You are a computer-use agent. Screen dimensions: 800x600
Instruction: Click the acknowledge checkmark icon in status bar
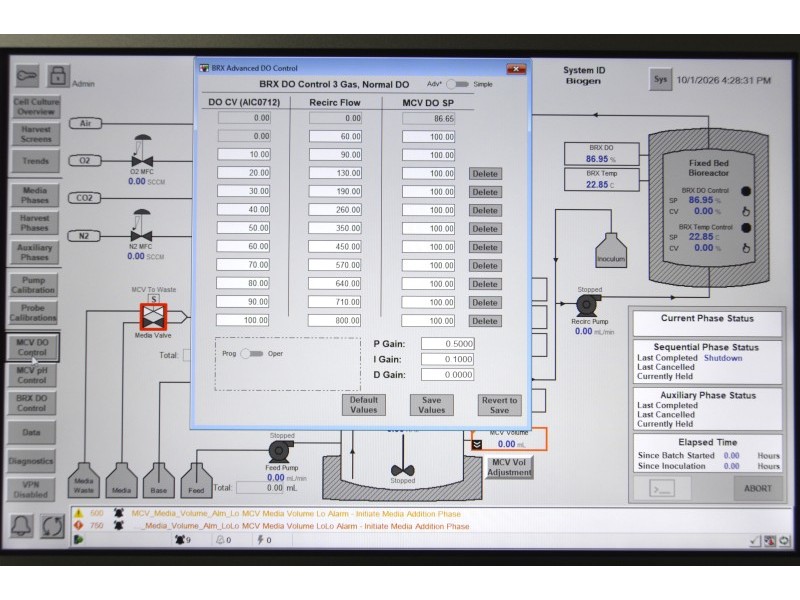(755, 540)
